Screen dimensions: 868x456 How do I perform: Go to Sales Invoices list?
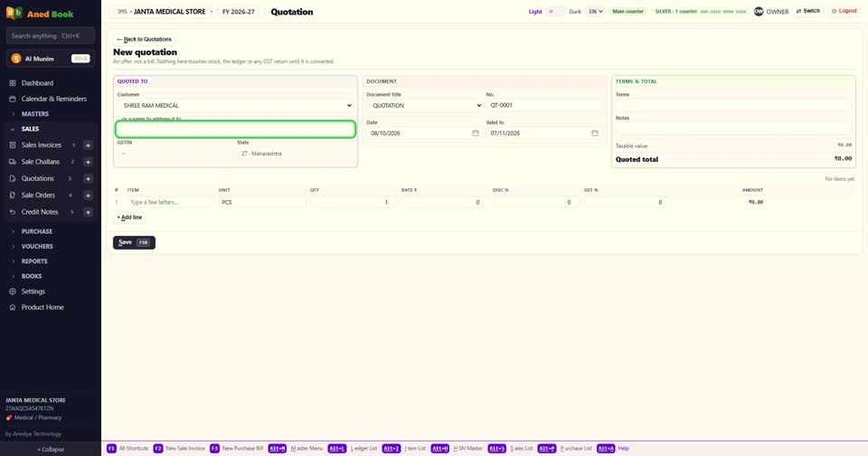coord(41,145)
